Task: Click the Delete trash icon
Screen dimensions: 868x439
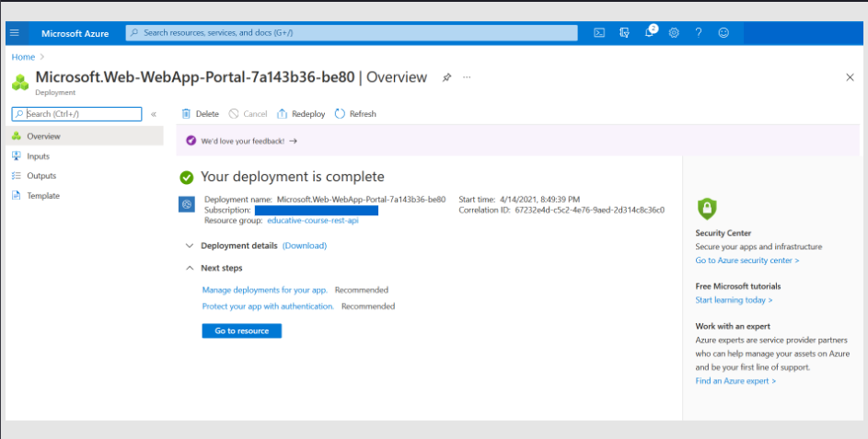Action: [x=187, y=113]
